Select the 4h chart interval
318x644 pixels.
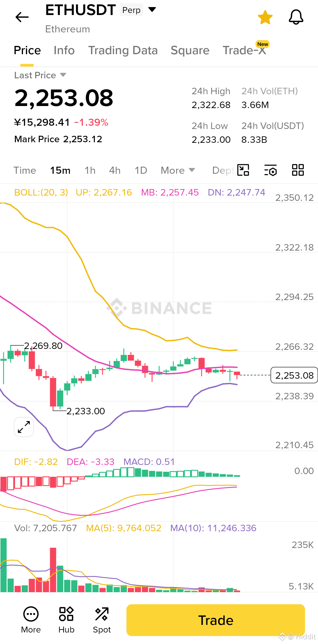click(115, 170)
